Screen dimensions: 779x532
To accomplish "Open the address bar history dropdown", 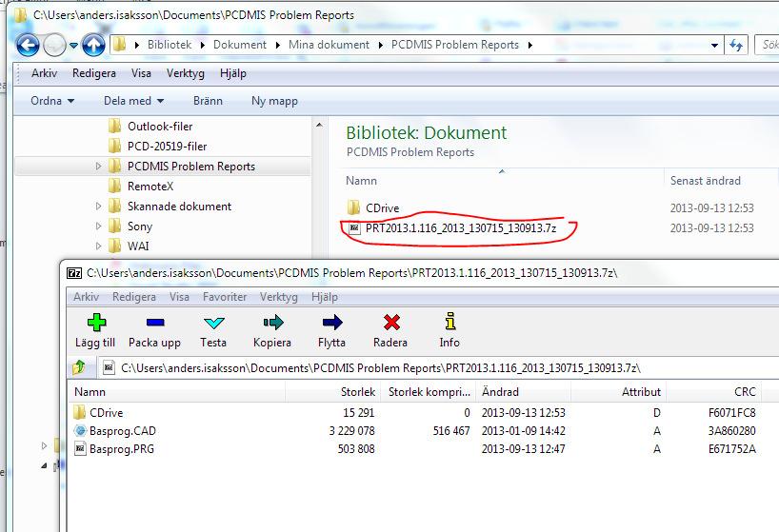I will (x=714, y=45).
